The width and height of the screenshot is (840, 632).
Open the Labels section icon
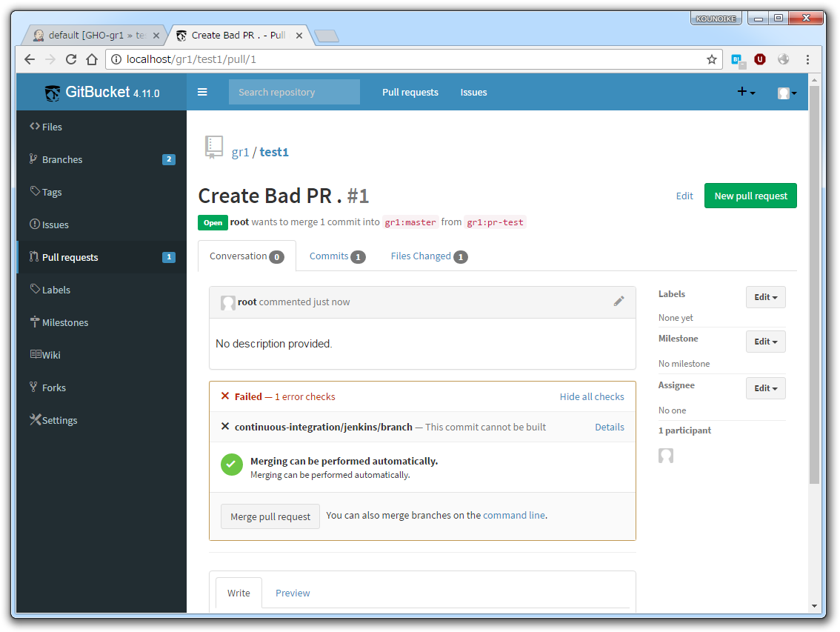(x=36, y=290)
